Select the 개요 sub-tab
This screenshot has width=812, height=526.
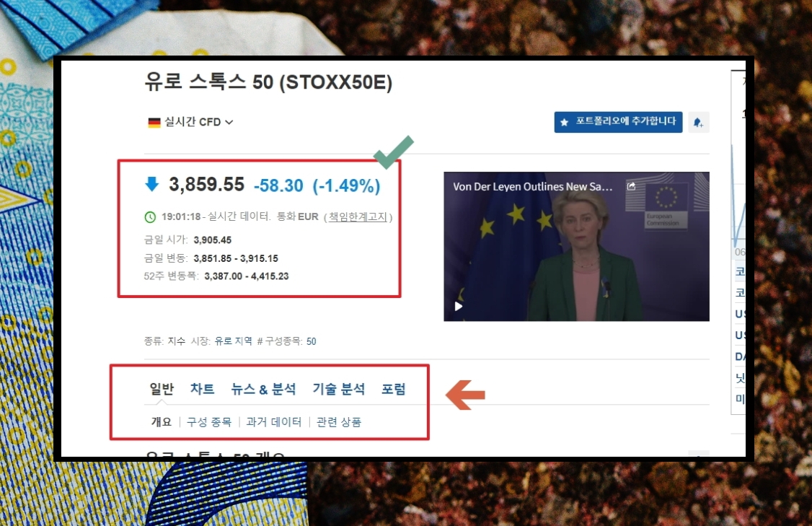(161, 422)
